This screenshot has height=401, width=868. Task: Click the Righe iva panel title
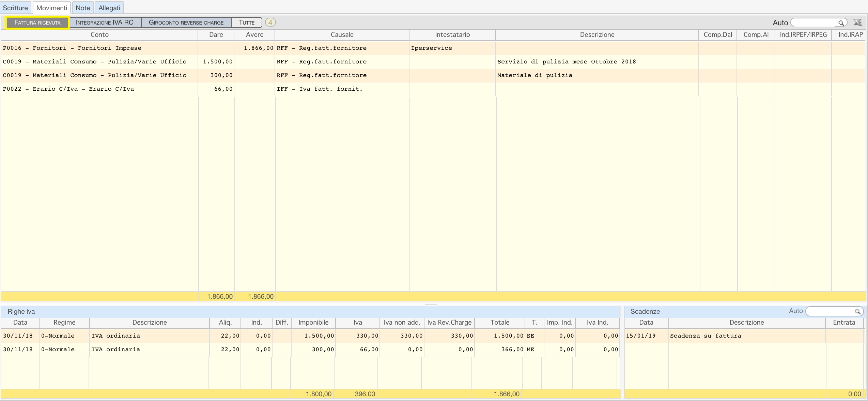click(21, 312)
